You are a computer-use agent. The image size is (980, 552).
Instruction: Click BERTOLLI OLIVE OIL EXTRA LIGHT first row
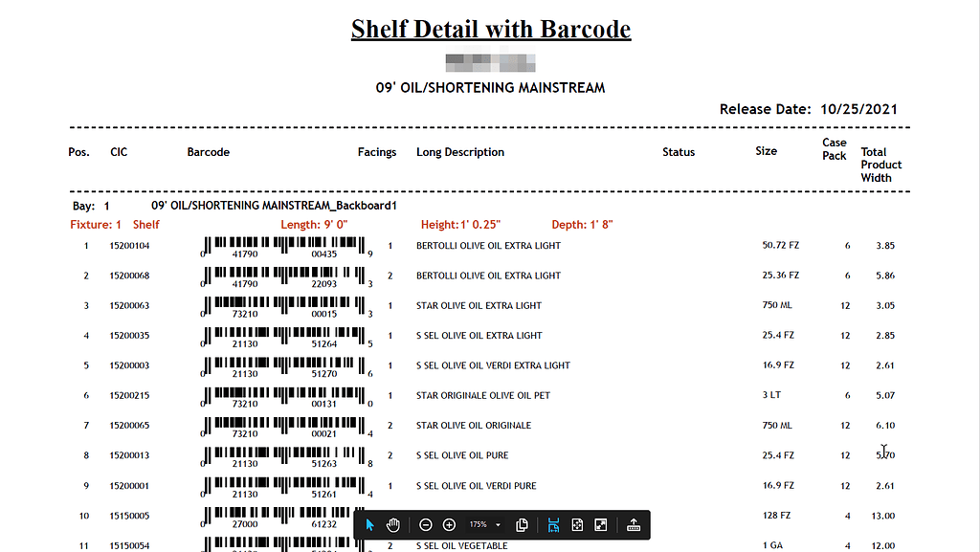click(488, 246)
